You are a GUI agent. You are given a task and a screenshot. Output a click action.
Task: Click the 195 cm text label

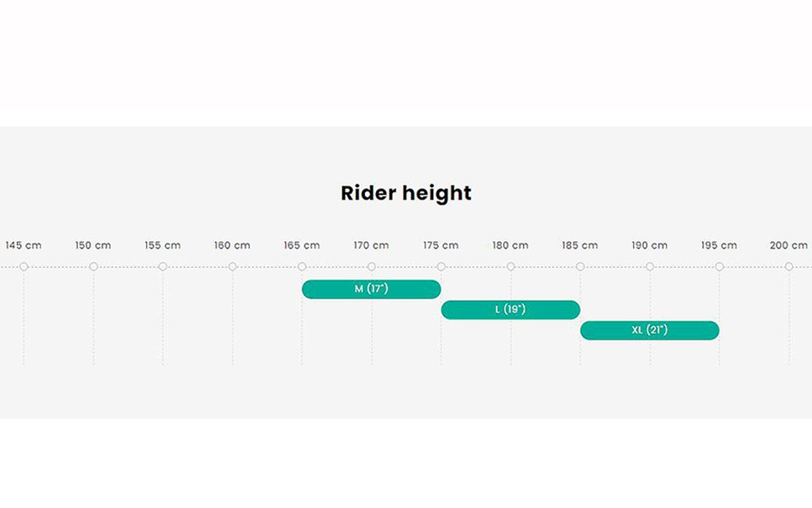pyautogui.click(x=720, y=245)
